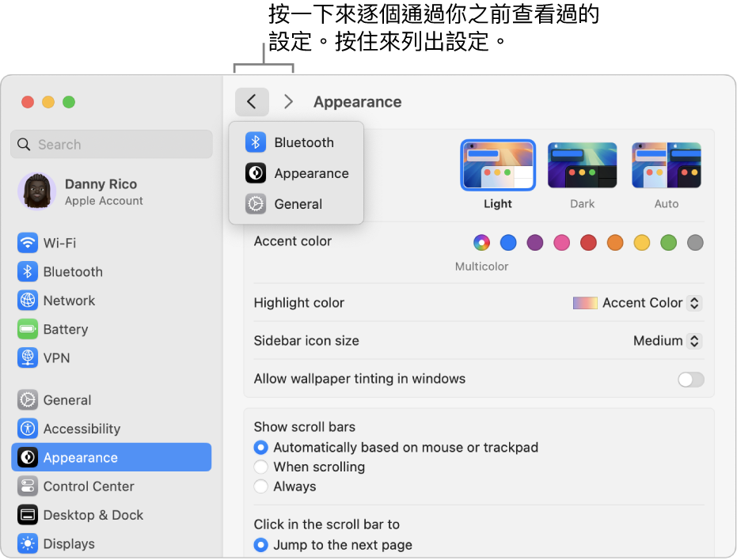Select the Light appearance thumbnail
737x560 pixels.
(x=498, y=165)
